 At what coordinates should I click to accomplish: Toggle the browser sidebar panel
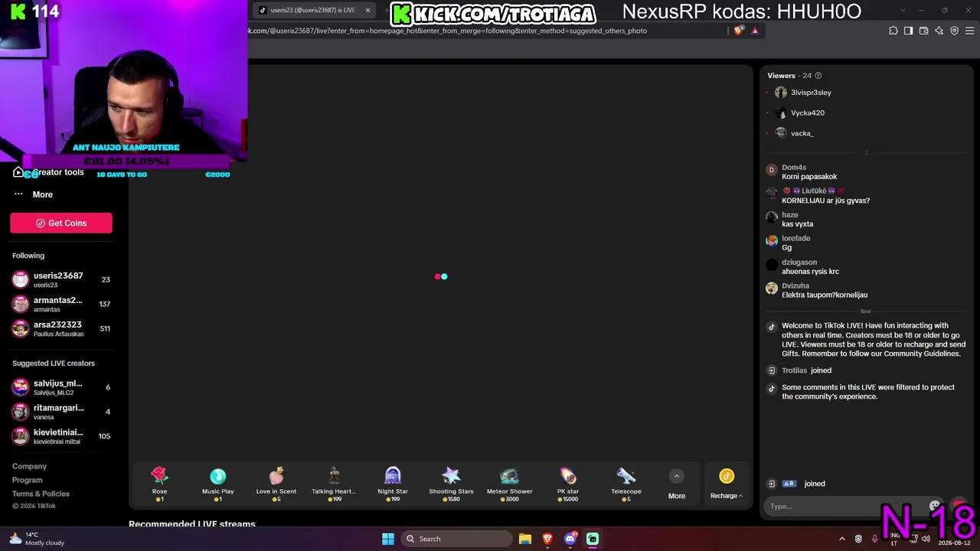click(x=908, y=31)
